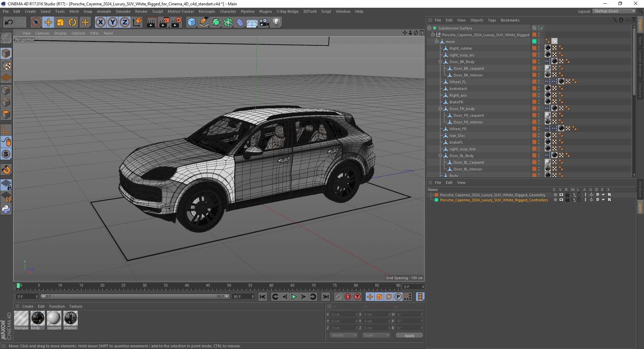Collapse Door_BL_Body hierarchy

pos(440,156)
